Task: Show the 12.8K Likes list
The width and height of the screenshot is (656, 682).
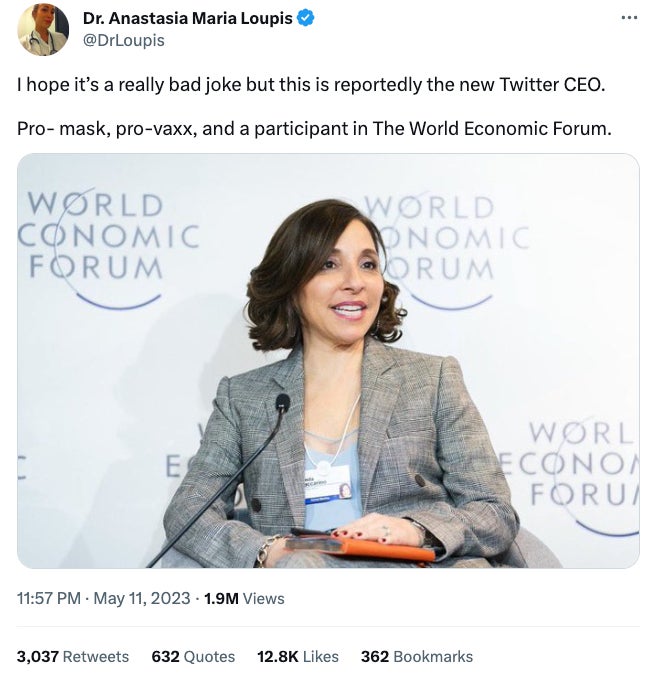Action: (298, 656)
